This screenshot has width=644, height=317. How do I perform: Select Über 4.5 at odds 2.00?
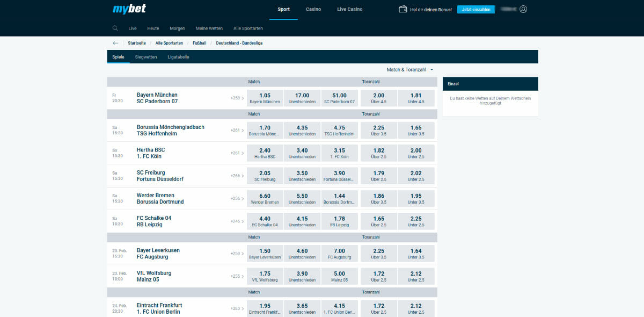378,98
